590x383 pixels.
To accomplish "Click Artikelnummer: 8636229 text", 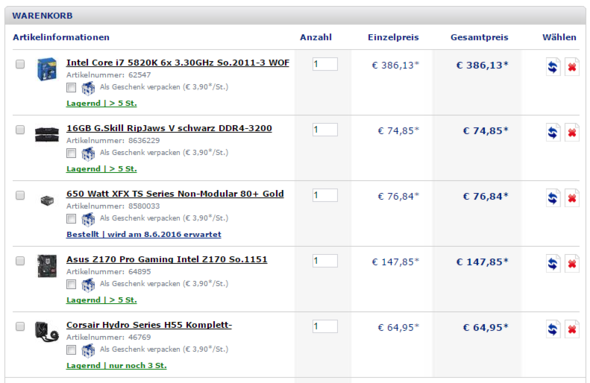I will [113, 140].
